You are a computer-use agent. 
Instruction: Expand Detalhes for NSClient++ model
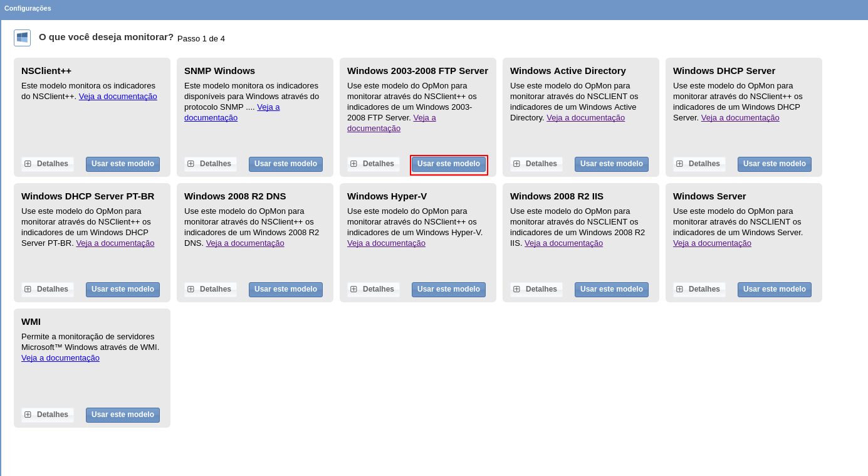pos(48,164)
